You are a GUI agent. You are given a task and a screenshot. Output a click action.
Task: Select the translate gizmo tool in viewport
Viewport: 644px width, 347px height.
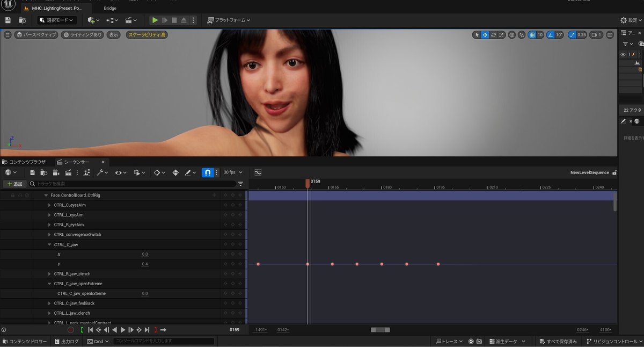click(485, 35)
